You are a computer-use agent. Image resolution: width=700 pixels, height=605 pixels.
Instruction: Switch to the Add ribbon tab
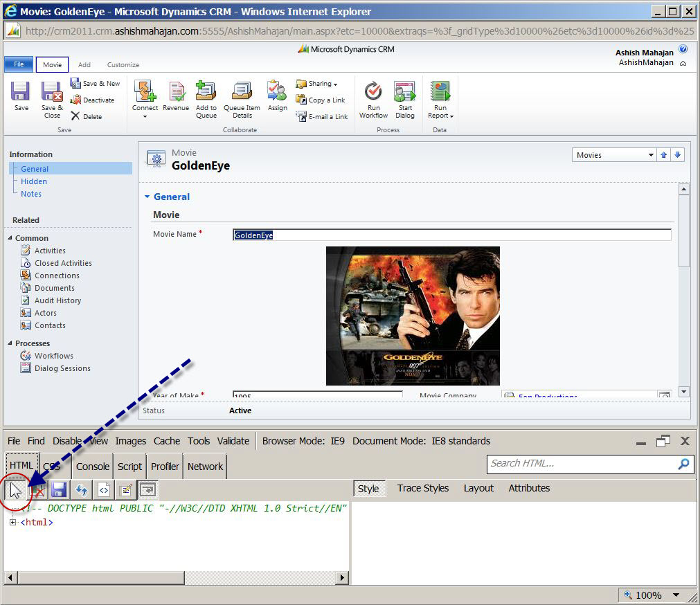[84, 64]
